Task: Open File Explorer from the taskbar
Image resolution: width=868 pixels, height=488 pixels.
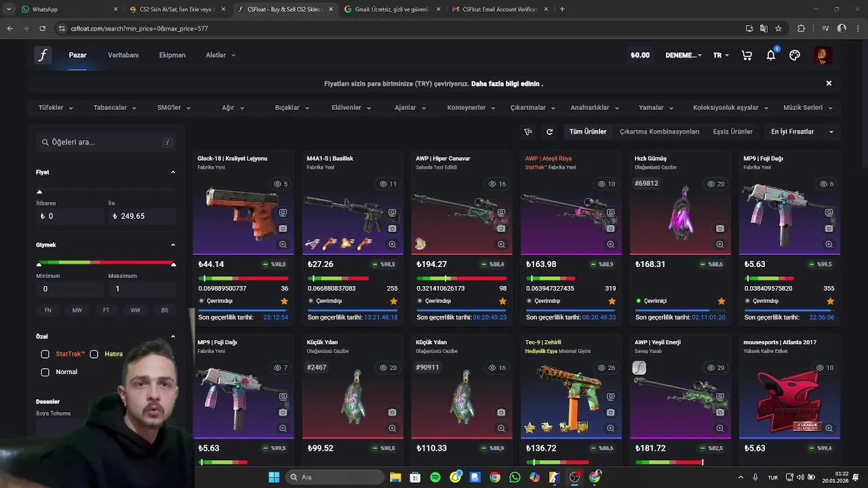Action: pyautogui.click(x=395, y=477)
